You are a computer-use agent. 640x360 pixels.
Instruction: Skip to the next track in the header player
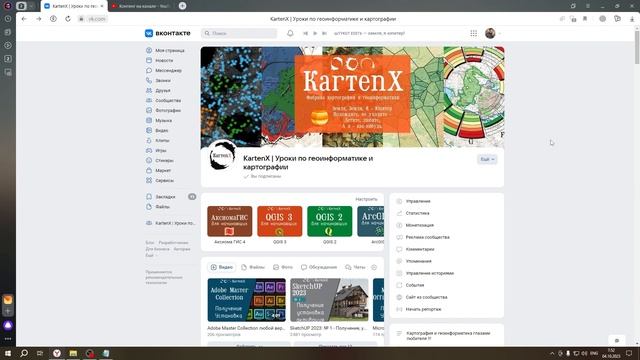pos(324,33)
